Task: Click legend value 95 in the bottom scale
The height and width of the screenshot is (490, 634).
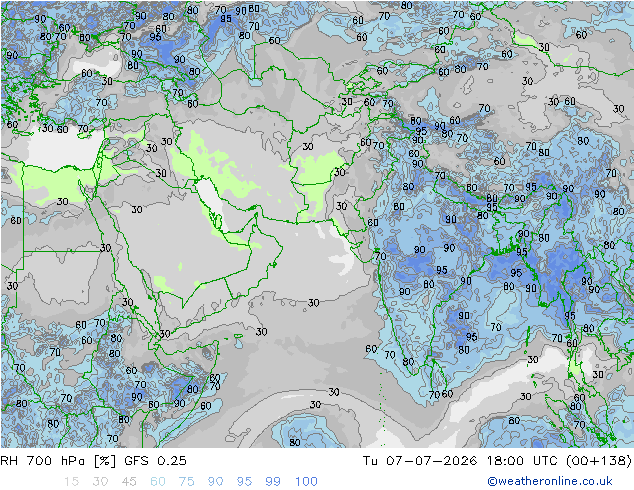Action: (x=244, y=482)
